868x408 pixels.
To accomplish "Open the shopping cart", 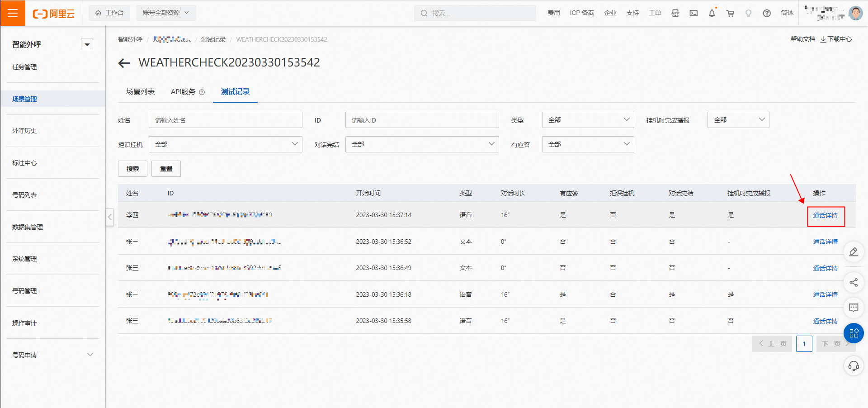I will (730, 13).
